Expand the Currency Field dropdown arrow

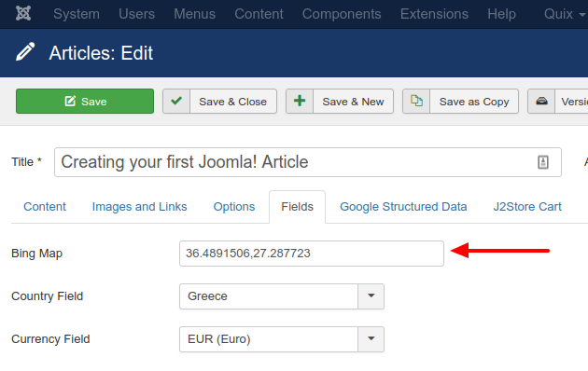371,338
